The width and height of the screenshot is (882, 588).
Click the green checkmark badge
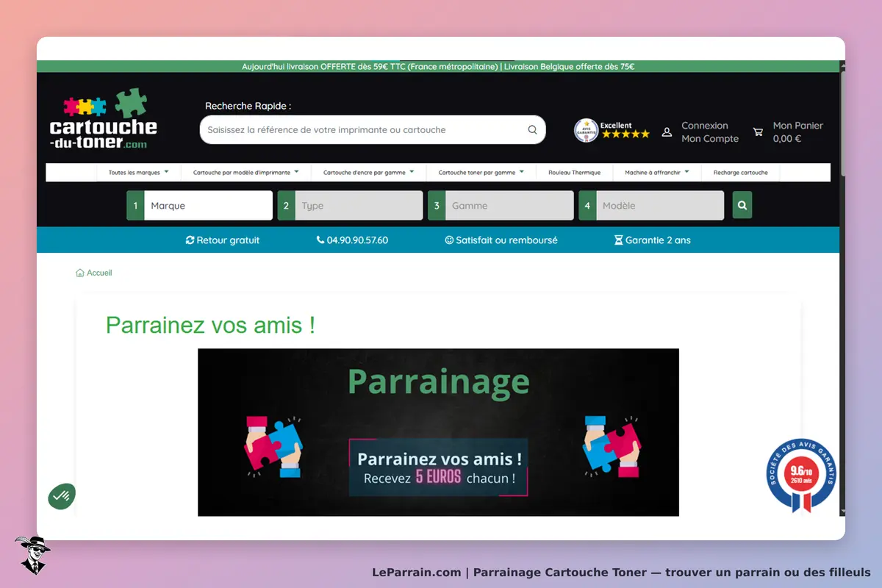(x=62, y=496)
